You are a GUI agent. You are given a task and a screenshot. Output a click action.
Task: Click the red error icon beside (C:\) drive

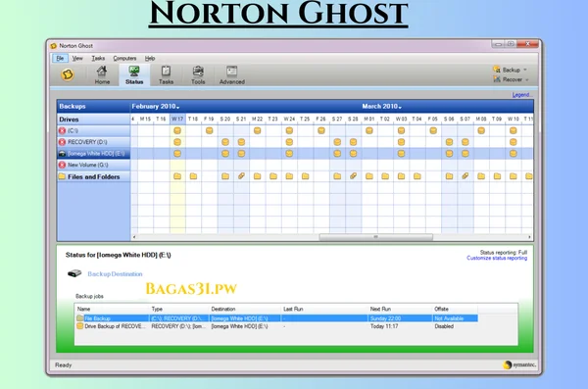(x=63, y=130)
